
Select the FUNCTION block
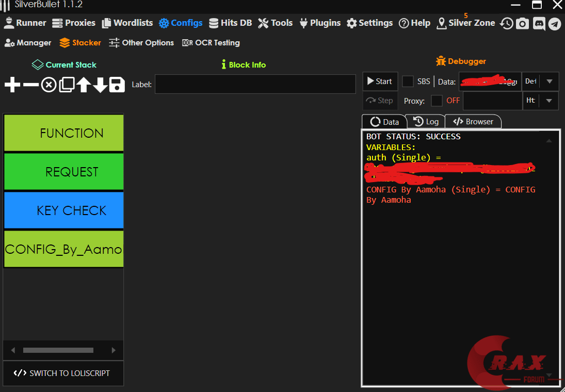coord(64,133)
